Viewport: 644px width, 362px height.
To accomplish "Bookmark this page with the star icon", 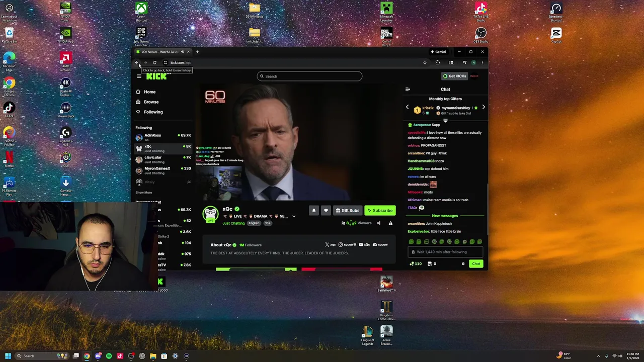I will [425, 63].
